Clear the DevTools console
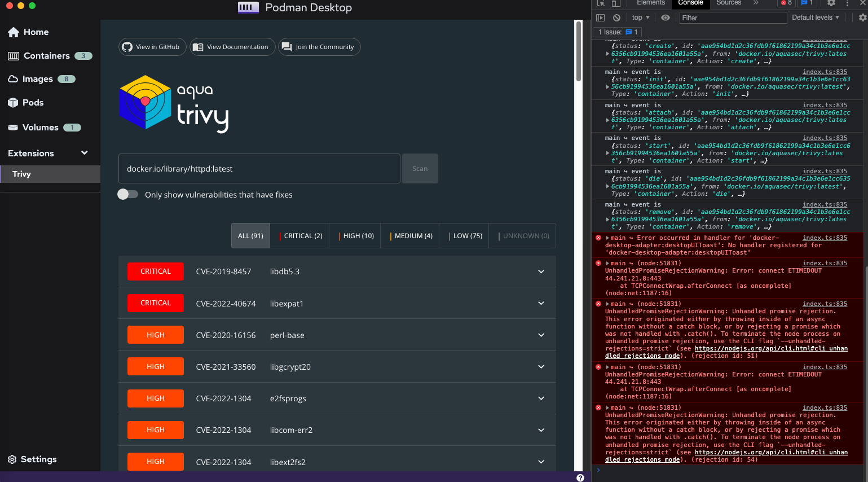The width and height of the screenshot is (868, 482). pyautogui.click(x=616, y=17)
